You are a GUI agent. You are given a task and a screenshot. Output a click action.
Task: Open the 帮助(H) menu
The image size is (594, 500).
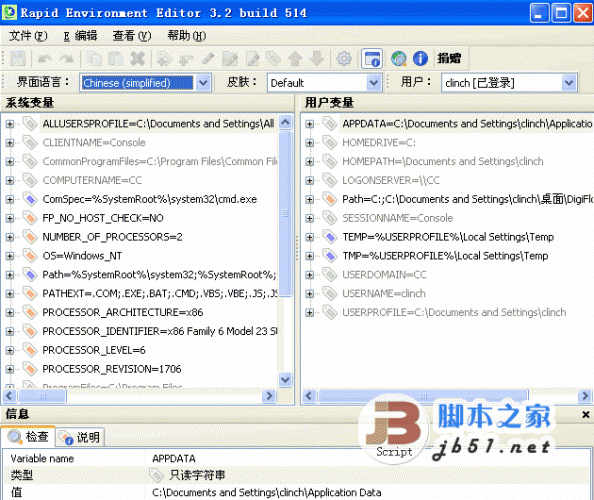(187, 36)
